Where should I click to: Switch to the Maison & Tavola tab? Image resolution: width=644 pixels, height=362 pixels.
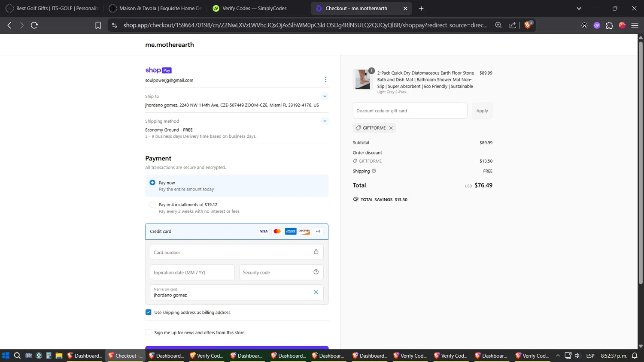point(155,8)
